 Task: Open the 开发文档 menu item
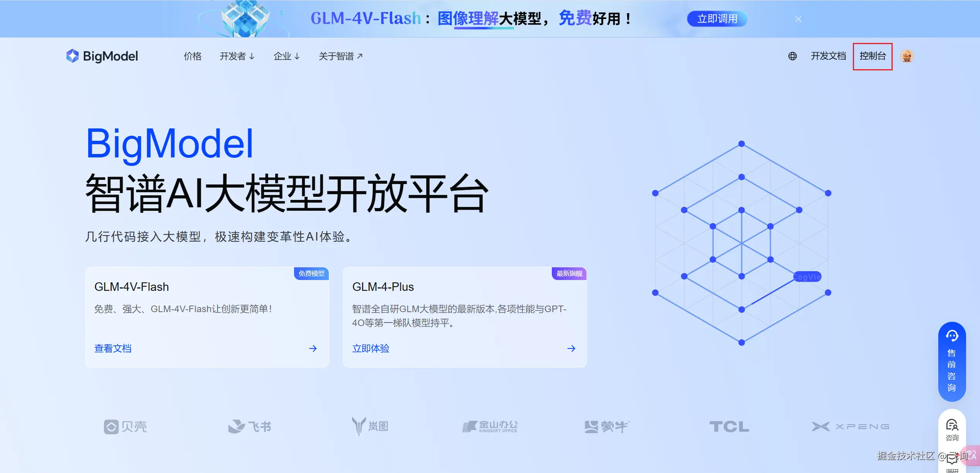[x=828, y=56]
